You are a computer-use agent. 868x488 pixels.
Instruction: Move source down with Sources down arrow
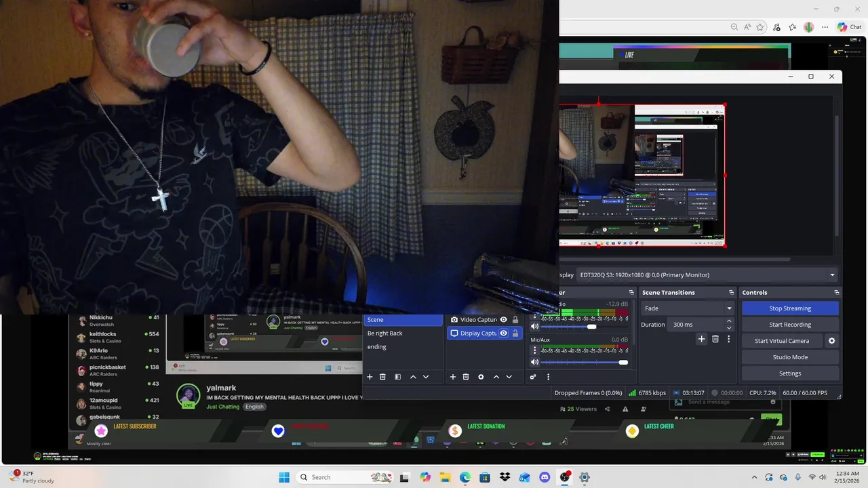(x=509, y=377)
